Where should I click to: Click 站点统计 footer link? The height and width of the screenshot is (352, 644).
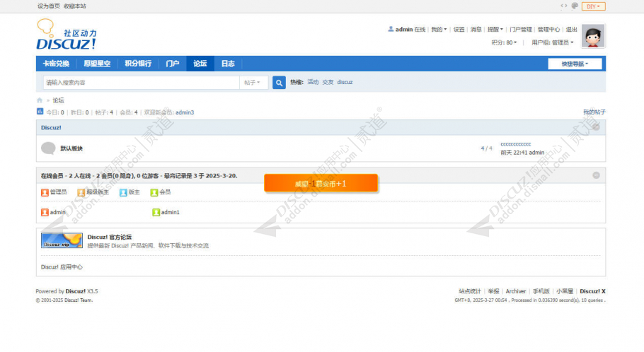[x=469, y=291]
